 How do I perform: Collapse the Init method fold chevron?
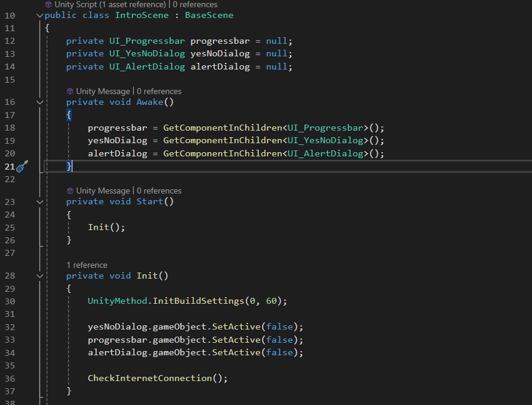tap(40, 276)
